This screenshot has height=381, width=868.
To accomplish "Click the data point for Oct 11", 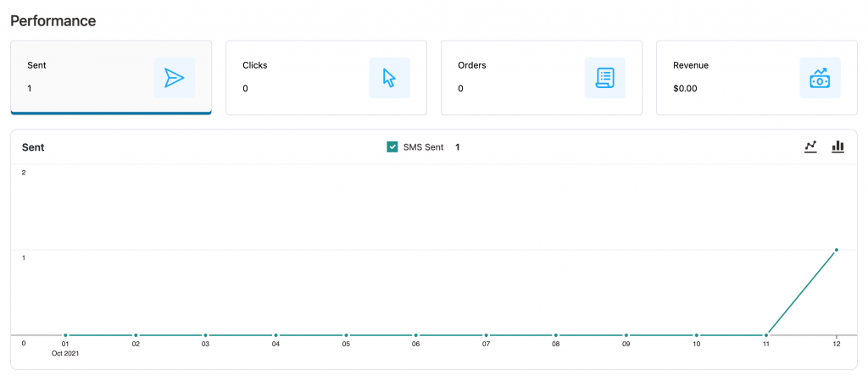I will [x=766, y=335].
